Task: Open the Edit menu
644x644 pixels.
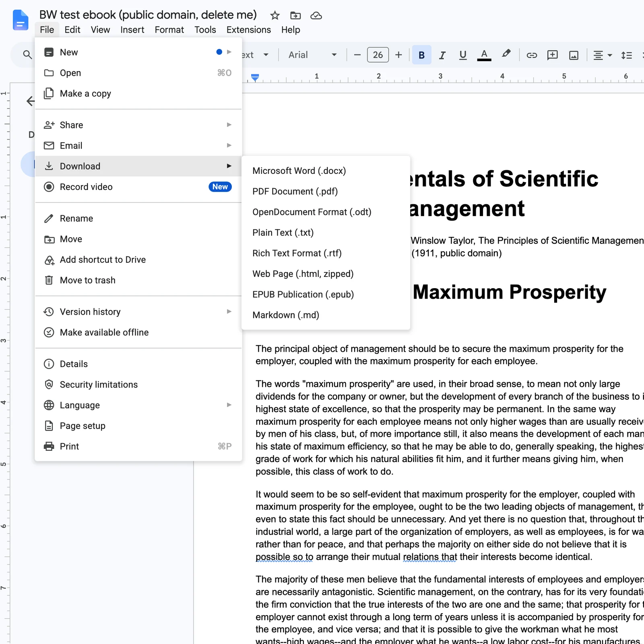Action: 72,30
